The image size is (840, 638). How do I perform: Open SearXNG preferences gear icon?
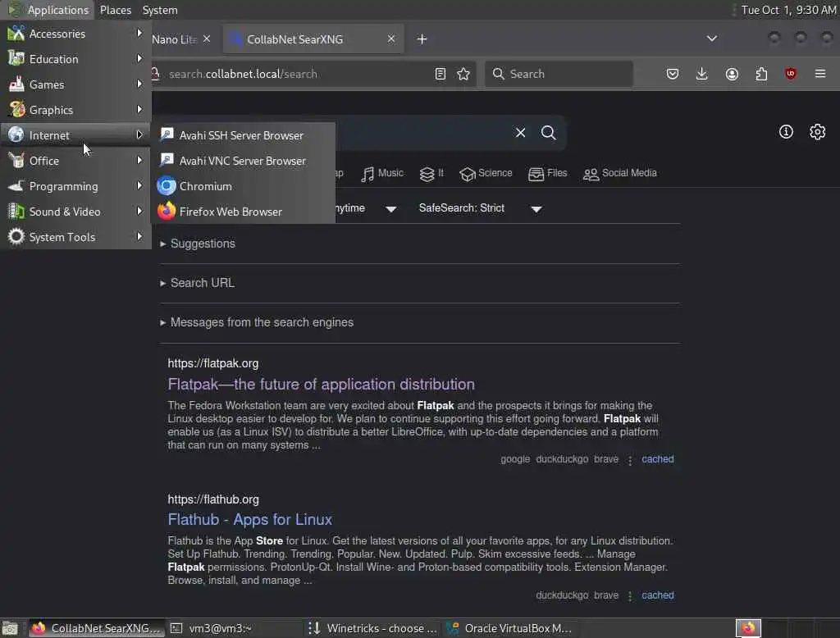(x=818, y=132)
